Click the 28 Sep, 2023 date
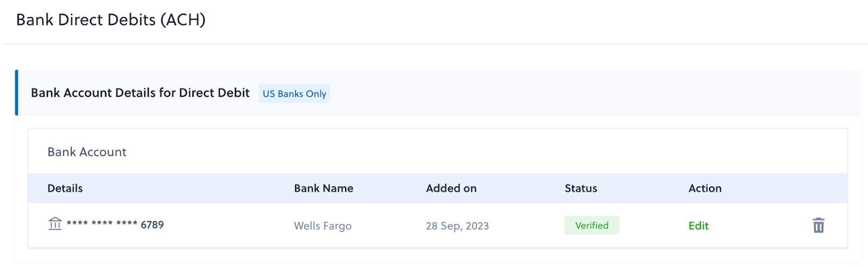The height and width of the screenshot is (267, 868). click(457, 226)
